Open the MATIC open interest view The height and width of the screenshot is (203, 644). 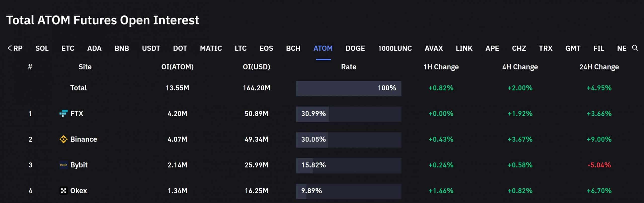pos(211,48)
